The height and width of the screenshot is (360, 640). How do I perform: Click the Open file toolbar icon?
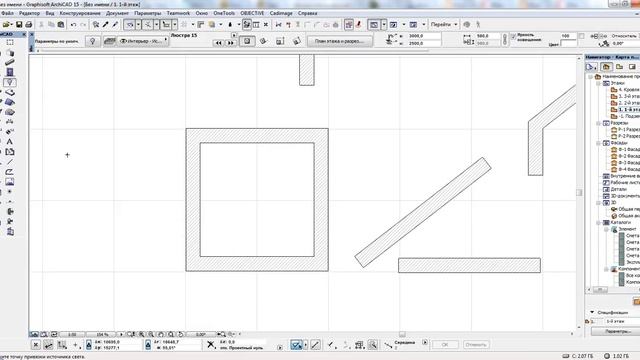coord(7,24)
